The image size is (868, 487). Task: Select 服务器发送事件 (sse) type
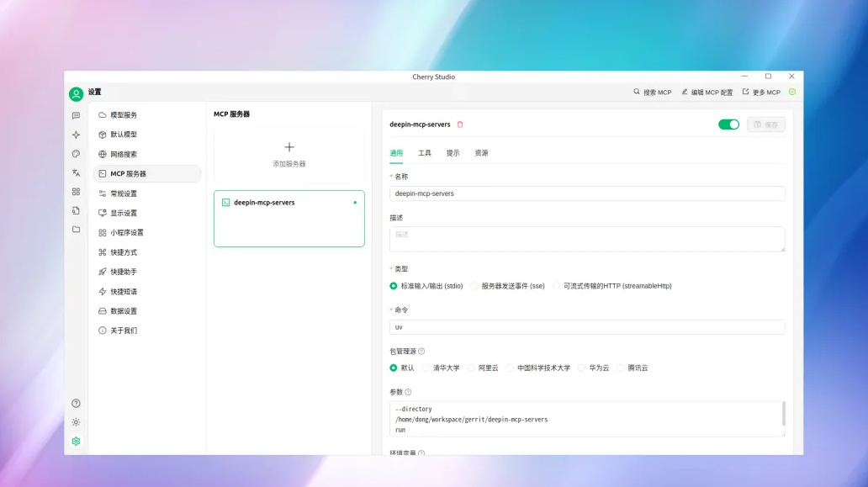[508, 286]
